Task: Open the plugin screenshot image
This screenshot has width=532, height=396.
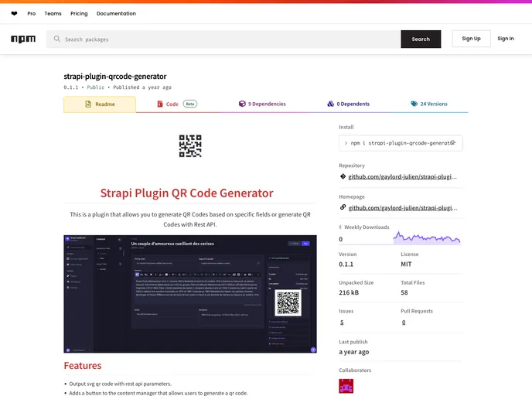Action: pos(190,294)
